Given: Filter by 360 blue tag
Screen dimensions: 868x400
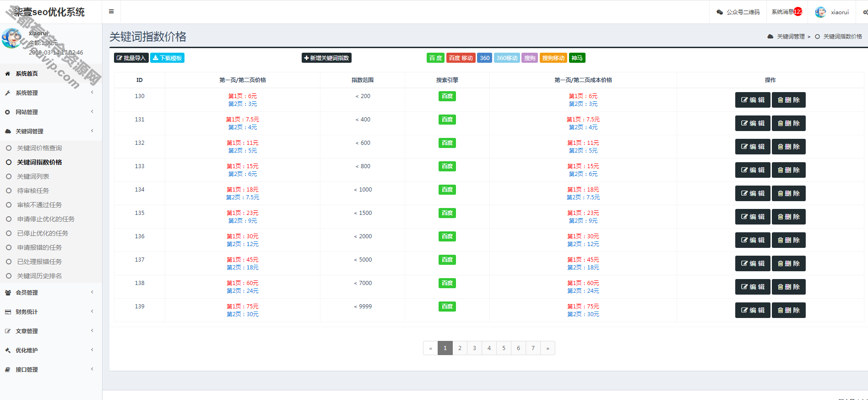Looking at the screenshot, I should coord(484,58).
